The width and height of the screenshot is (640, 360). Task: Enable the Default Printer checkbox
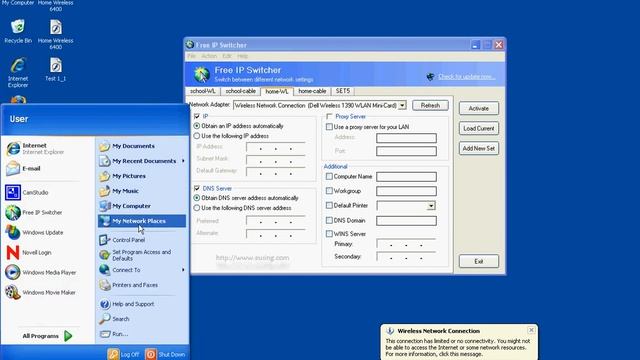coord(329,205)
